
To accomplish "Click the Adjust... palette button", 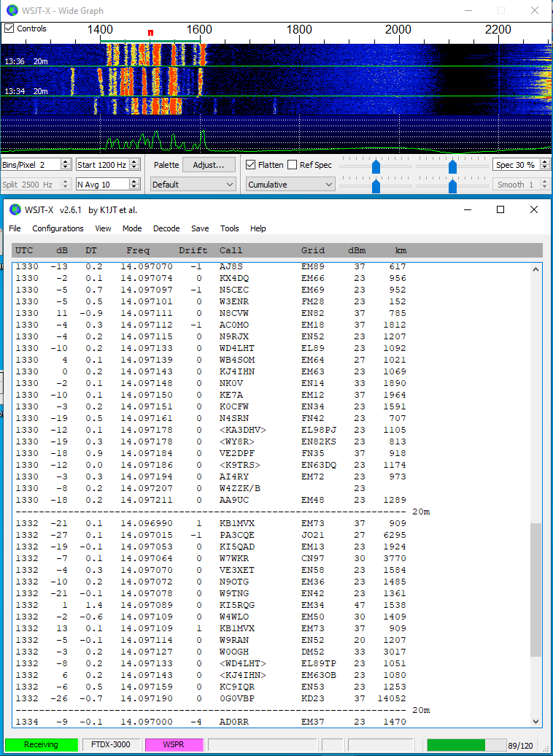I will point(208,165).
